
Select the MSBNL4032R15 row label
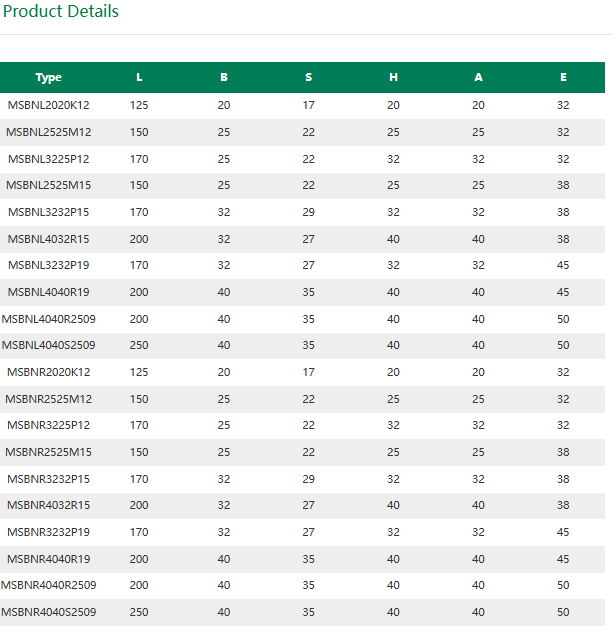pos(49,239)
